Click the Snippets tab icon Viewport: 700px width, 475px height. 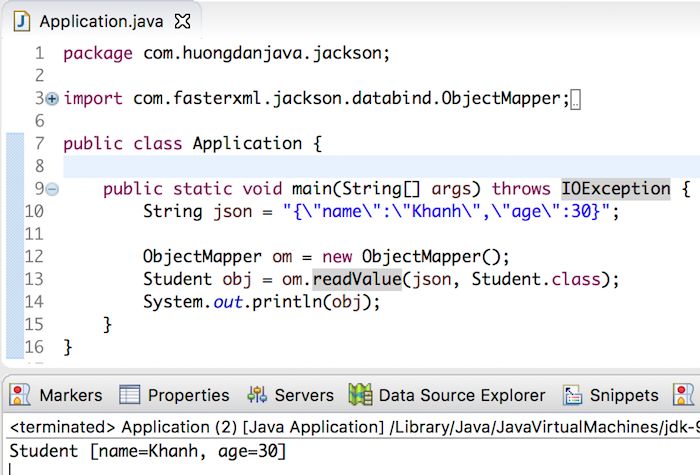coord(572,395)
